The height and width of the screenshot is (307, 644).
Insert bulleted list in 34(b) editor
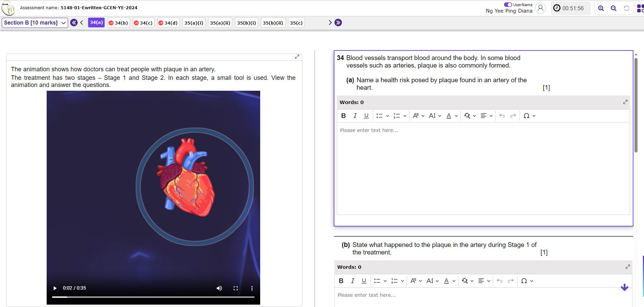tap(377, 281)
